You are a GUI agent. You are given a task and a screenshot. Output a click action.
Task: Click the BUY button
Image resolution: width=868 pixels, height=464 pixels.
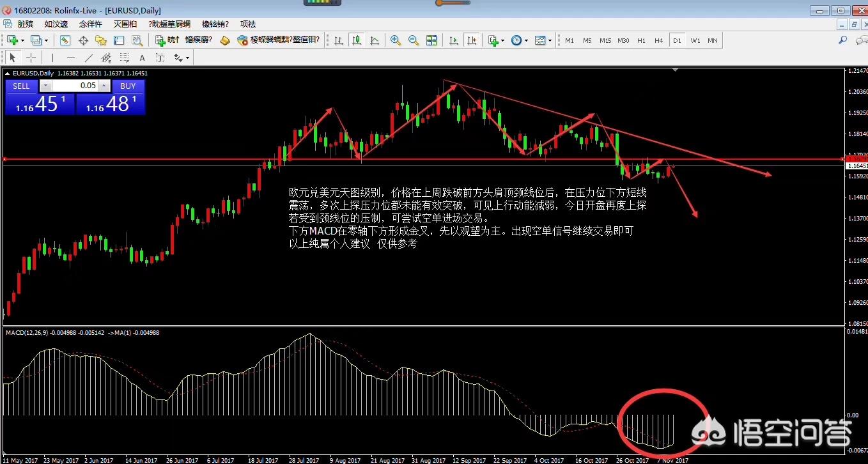click(x=128, y=86)
